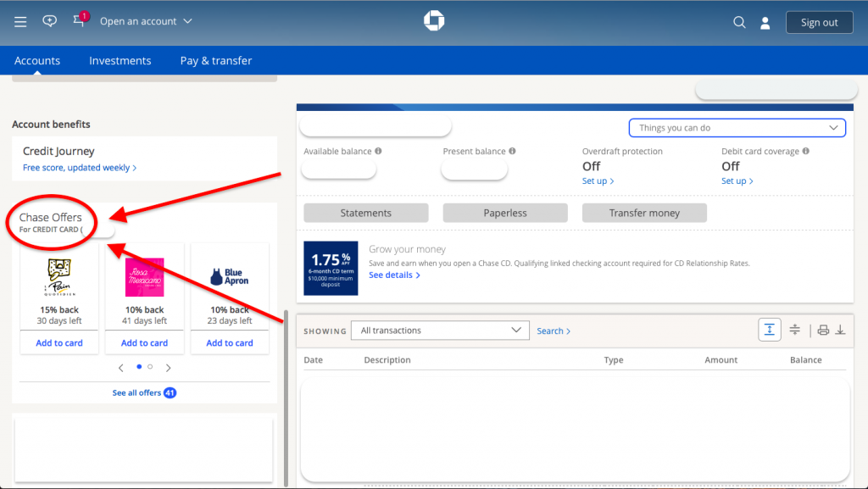
Task: Switch to the Accounts tab
Action: (x=37, y=60)
